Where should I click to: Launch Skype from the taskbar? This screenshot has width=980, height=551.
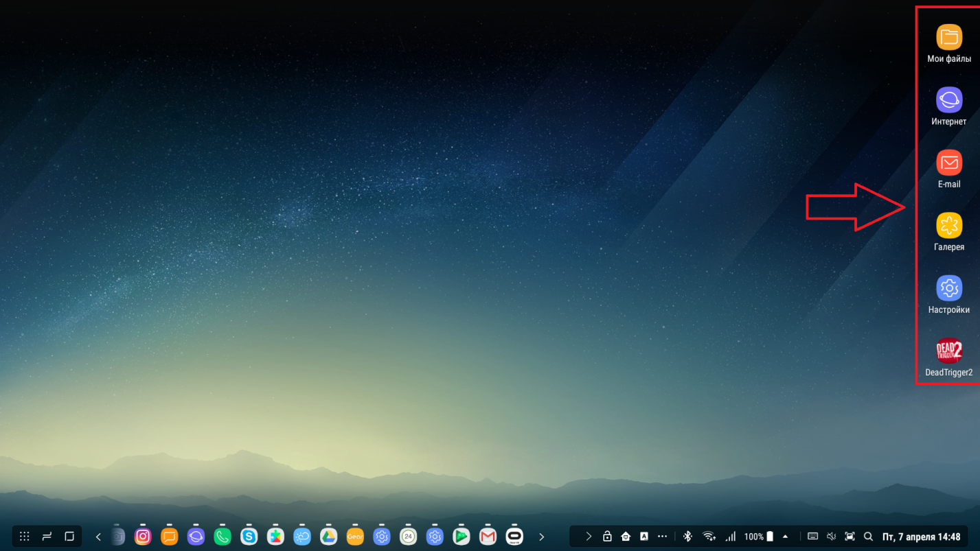pos(249,537)
